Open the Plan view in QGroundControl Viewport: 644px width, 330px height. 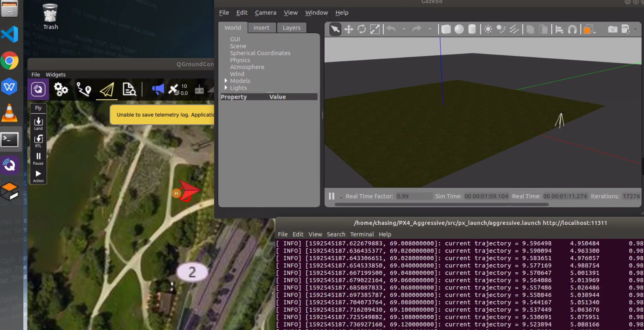point(84,90)
